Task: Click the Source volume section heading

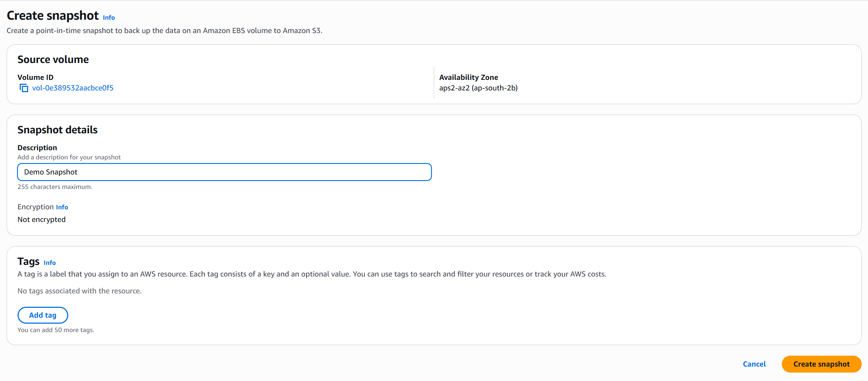Action: tap(53, 59)
